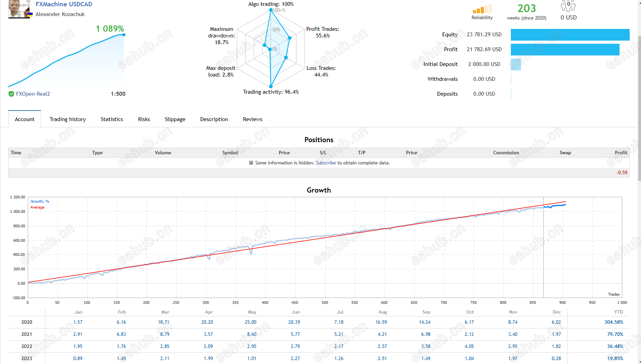Click the 2020 May value 25.00

click(251, 322)
